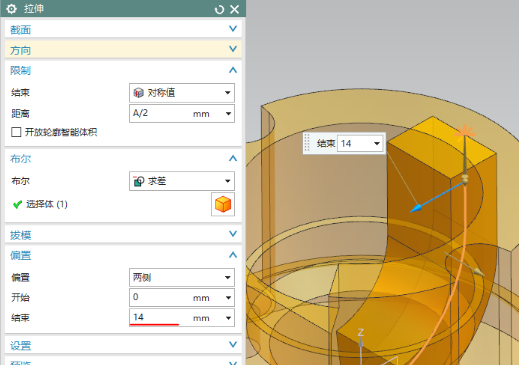Click the Z axis label in viewport

(x=361, y=332)
